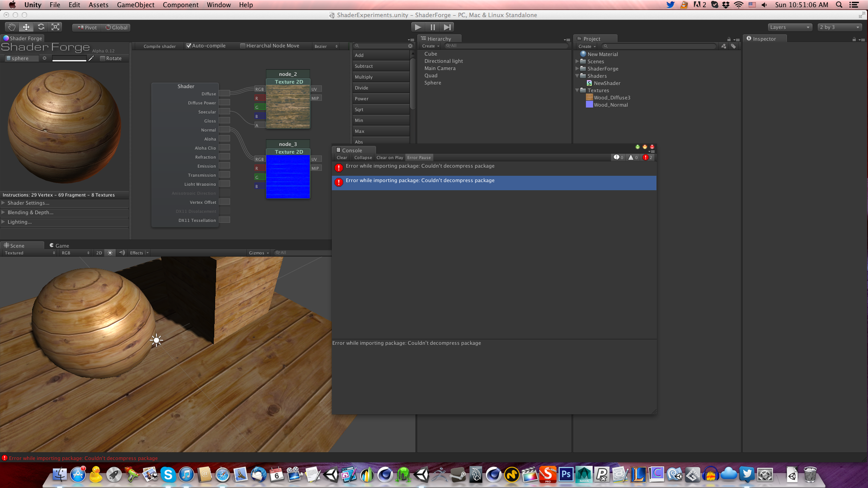This screenshot has width=868, height=488.
Task: Toggle Error Pause in Console
Action: click(419, 158)
